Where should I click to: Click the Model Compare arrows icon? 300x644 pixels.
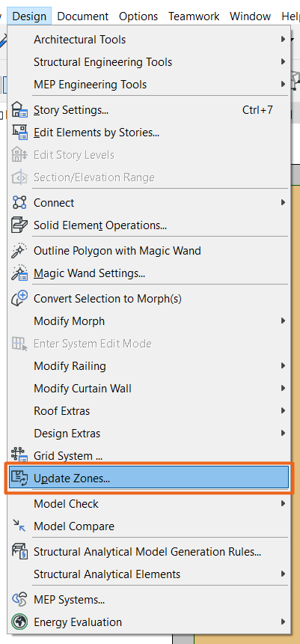click(x=19, y=526)
